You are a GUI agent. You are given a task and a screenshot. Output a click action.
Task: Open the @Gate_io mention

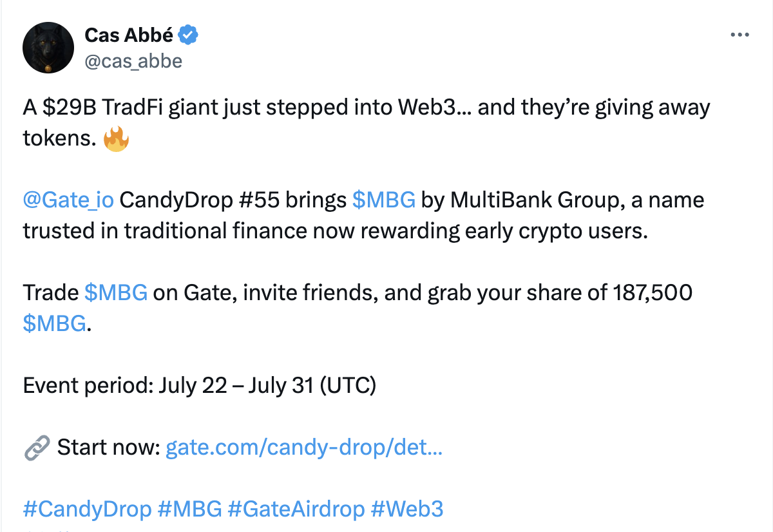(68, 200)
